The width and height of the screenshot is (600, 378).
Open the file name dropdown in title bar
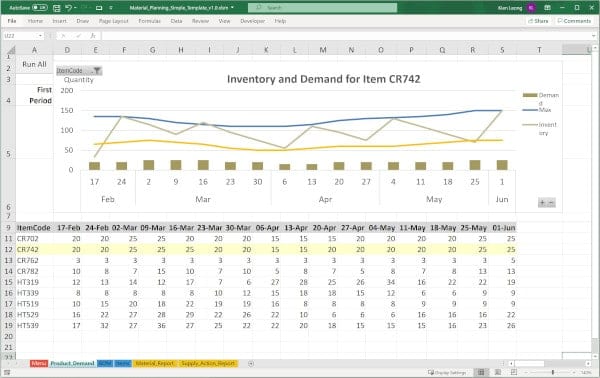coord(232,8)
